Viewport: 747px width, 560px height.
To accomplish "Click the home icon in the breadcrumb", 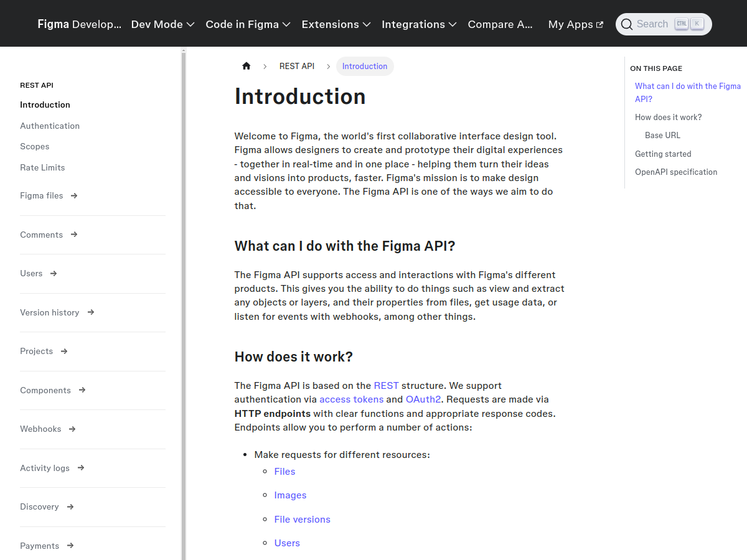I will [x=246, y=65].
